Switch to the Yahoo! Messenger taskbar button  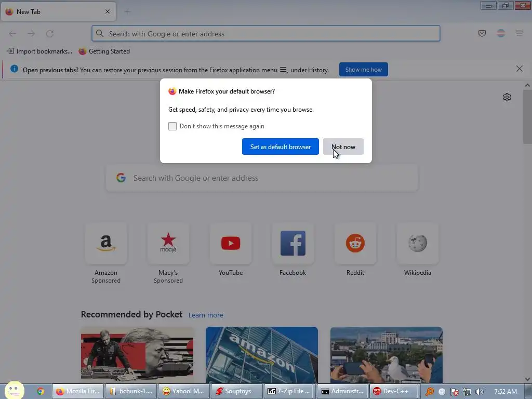tap(184, 391)
